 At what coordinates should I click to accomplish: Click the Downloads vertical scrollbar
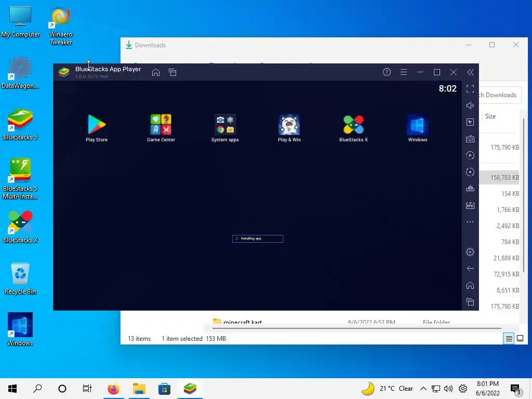(524, 195)
